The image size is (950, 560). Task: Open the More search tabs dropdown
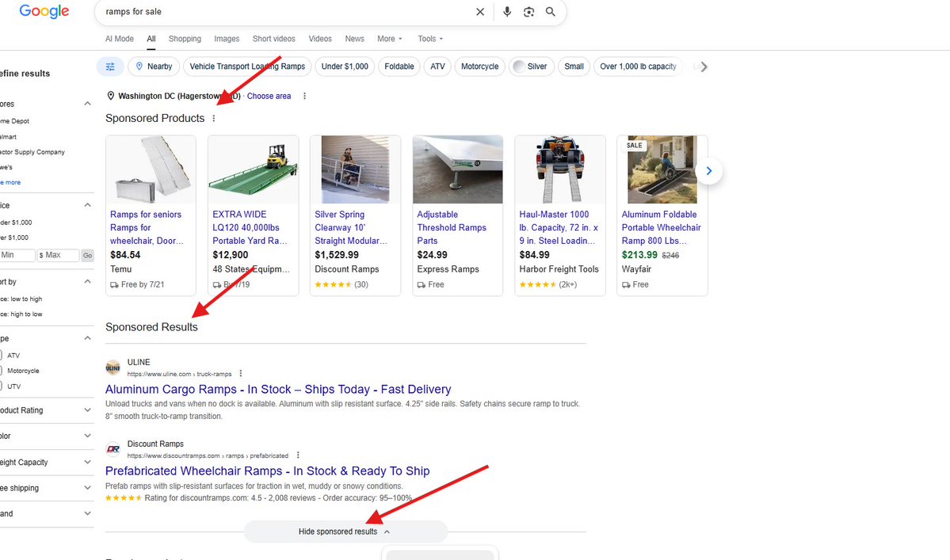tap(390, 39)
